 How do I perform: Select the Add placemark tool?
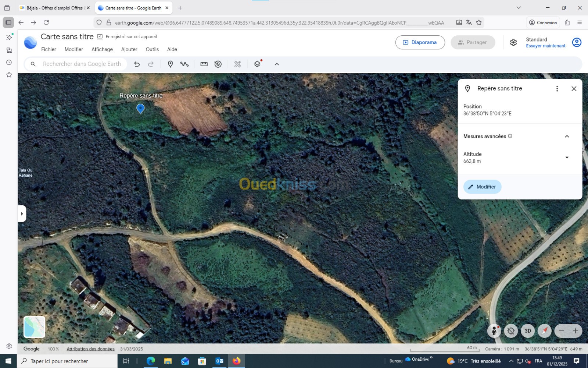tap(170, 64)
